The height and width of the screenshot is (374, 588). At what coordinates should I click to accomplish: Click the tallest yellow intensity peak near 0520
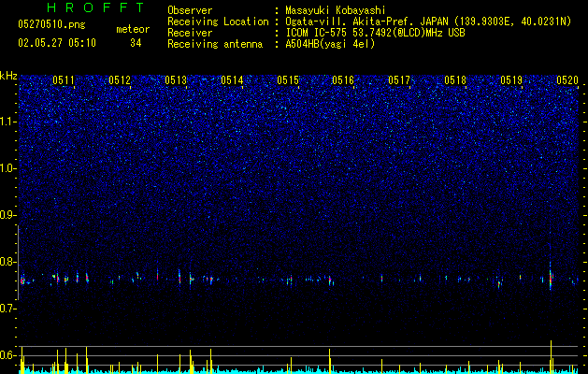coord(551,356)
